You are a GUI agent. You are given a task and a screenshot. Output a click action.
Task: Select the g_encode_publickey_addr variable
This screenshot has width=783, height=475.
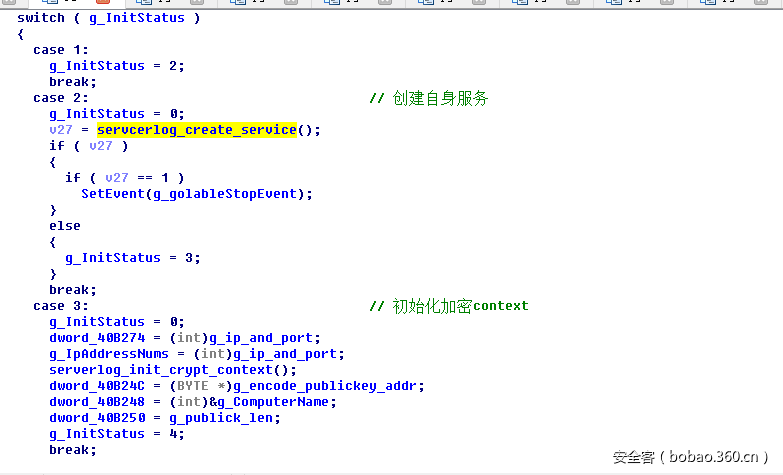329,386
